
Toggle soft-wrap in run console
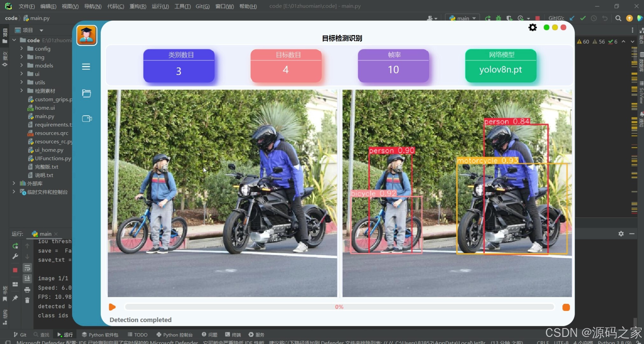point(27,268)
